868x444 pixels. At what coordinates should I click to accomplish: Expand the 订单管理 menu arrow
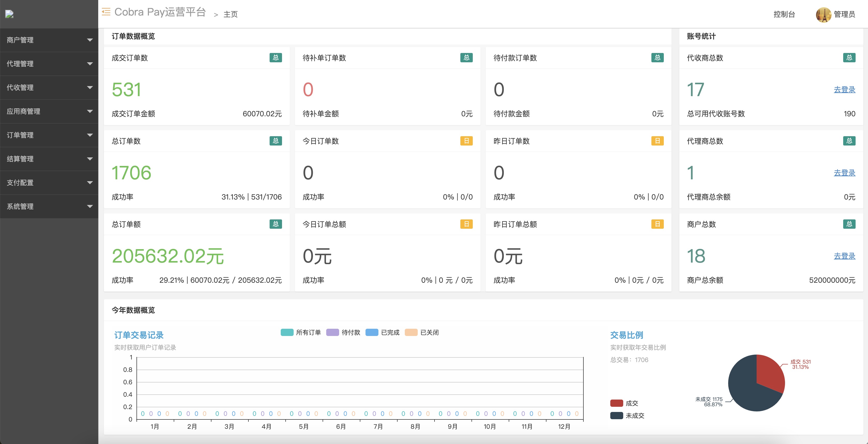tap(90, 135)
